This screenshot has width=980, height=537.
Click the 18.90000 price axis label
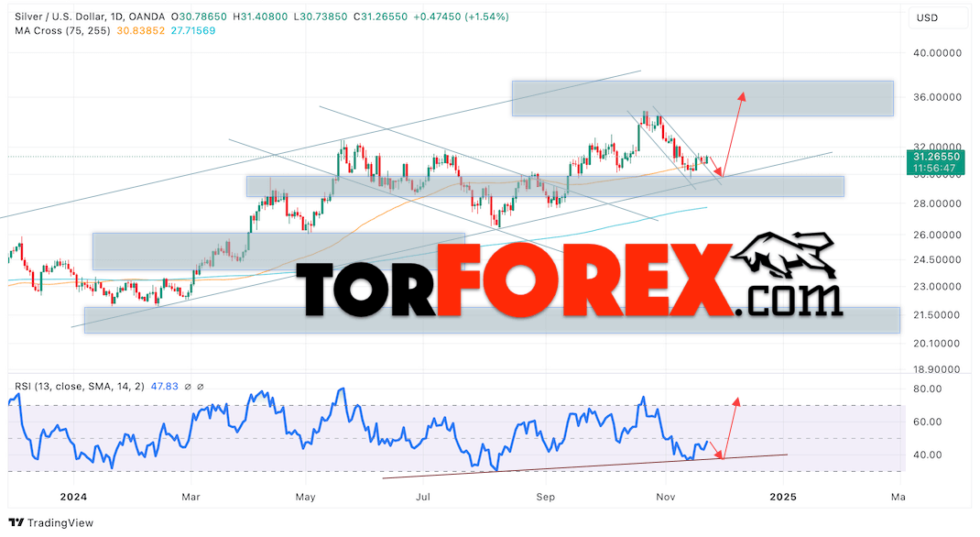click(937, 369)
